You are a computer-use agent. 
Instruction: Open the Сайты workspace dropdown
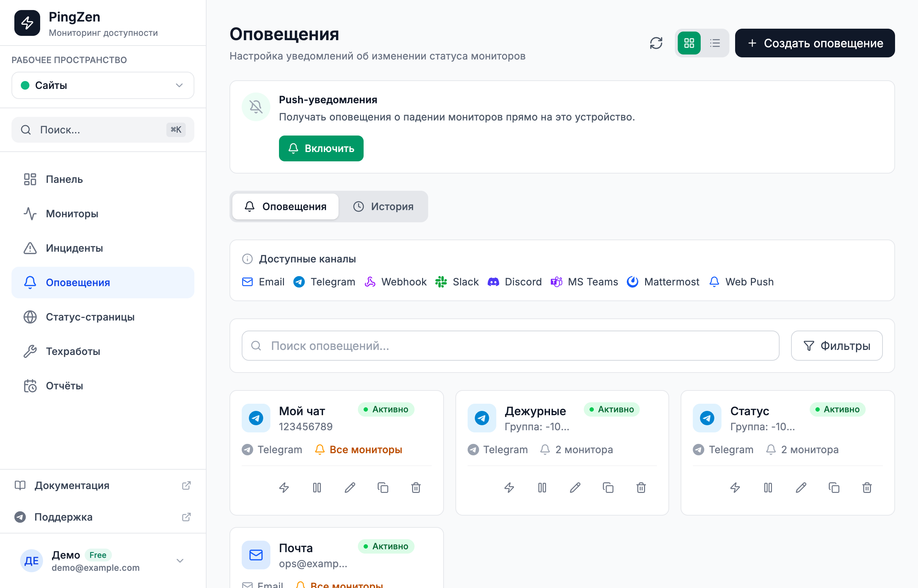coord(103,85)
